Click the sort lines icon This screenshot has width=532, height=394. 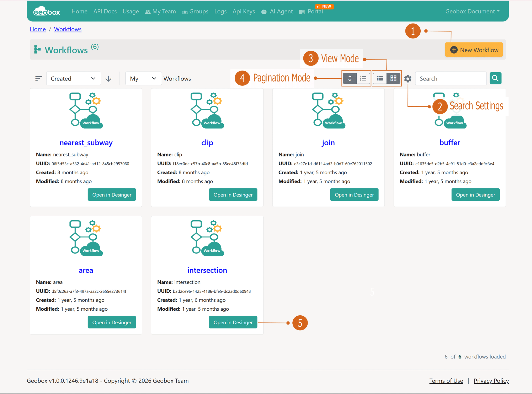pyautogui.click(x=39, y=78)
